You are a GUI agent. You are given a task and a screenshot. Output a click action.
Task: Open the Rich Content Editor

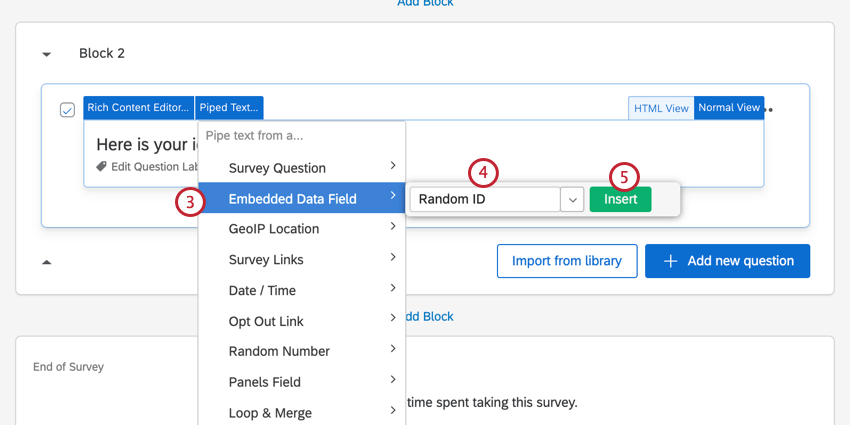point(138,107)
